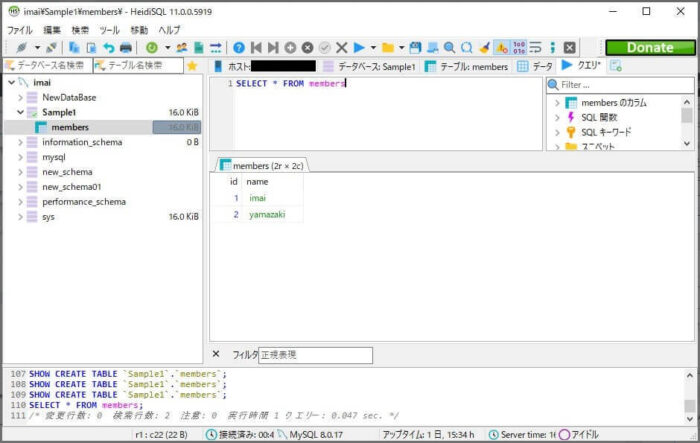Click the データベース名検索 filter field
Screen dimensions: 700x443
click(48, 66)
